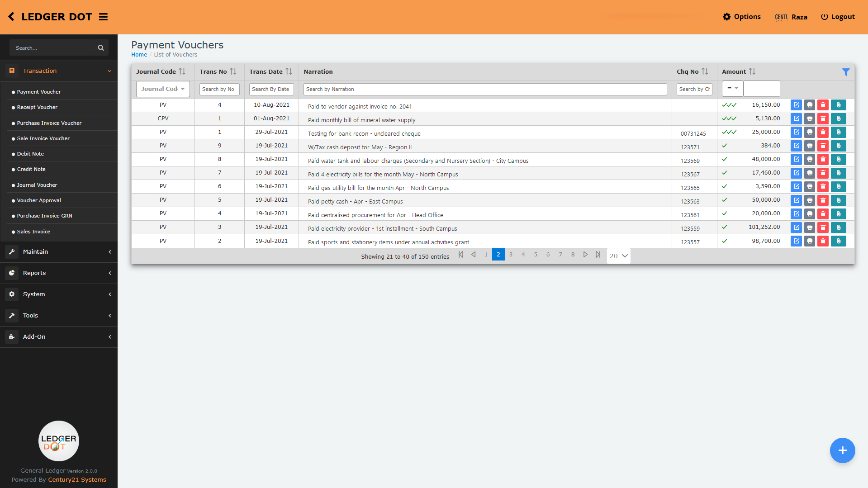The image size is (868, 488).
Task: Go to the previous page arrow
Action: [x=474, y=255]
